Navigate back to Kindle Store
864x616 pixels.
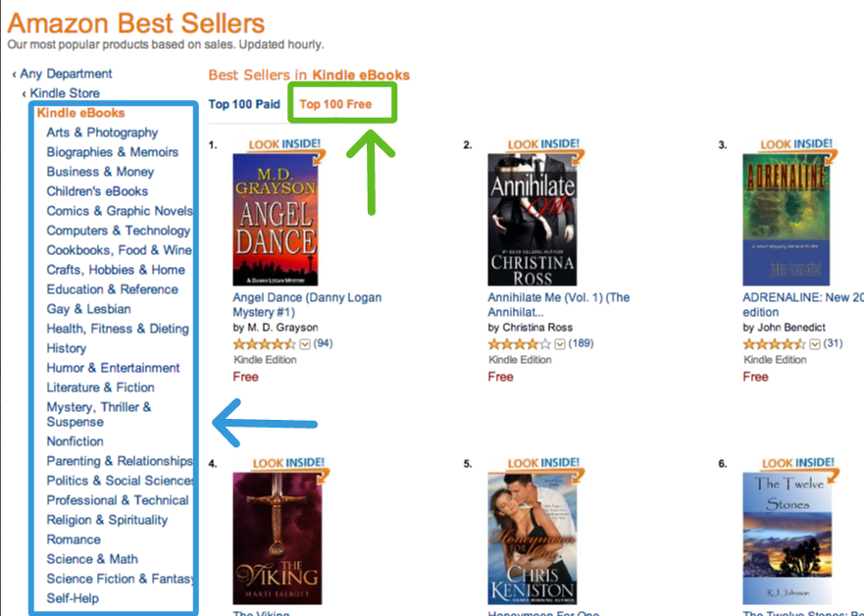(65, 92)
